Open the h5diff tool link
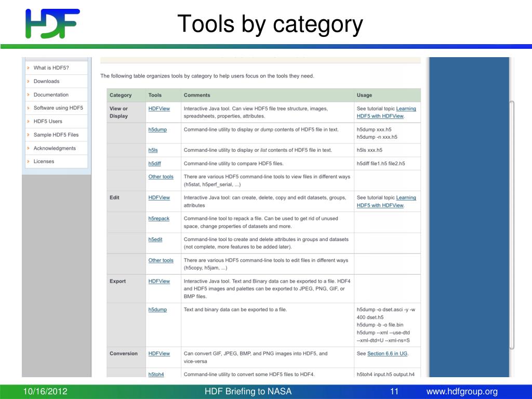Image resolution: width=532 pixels, height=399 pixels. coord(155,164)
